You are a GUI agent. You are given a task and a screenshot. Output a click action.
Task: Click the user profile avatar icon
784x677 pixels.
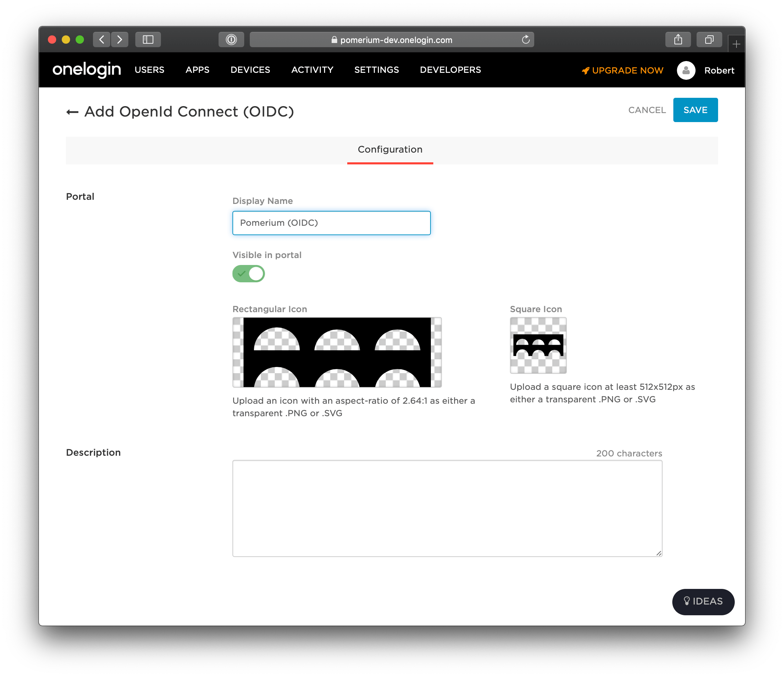685,70
